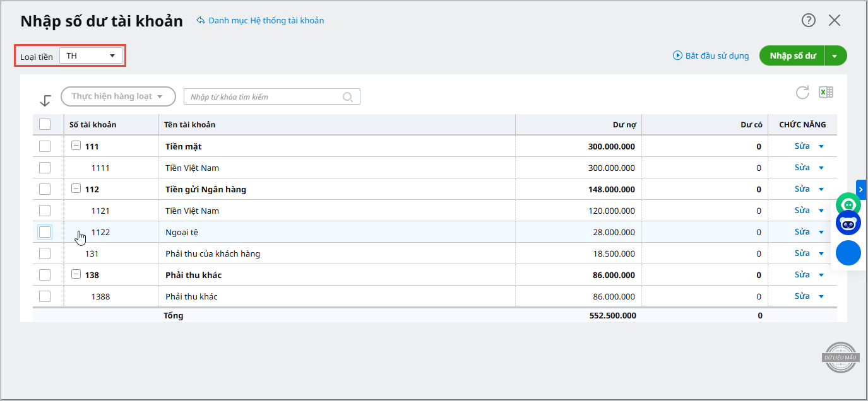Click the keyword search input field
Image resolution: width=868 pixels, height=401 pixels.
[264, 97]
